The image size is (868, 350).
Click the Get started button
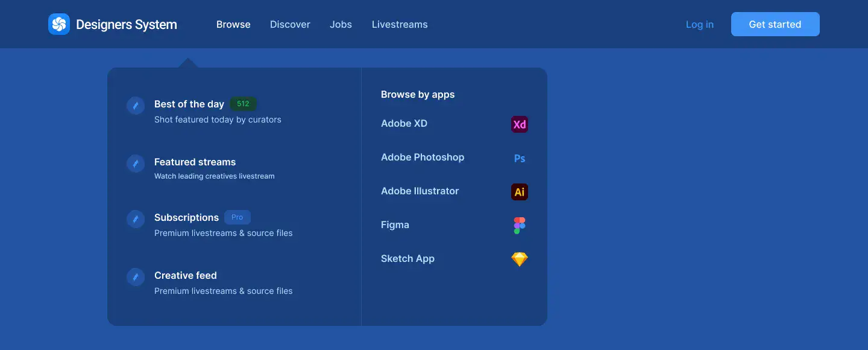tap(775, 24)
